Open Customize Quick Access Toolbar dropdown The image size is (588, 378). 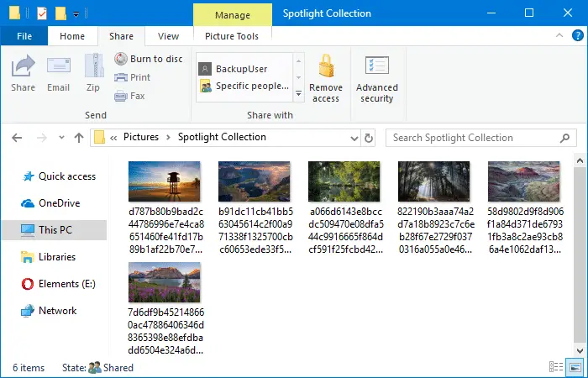click(76, 14)
